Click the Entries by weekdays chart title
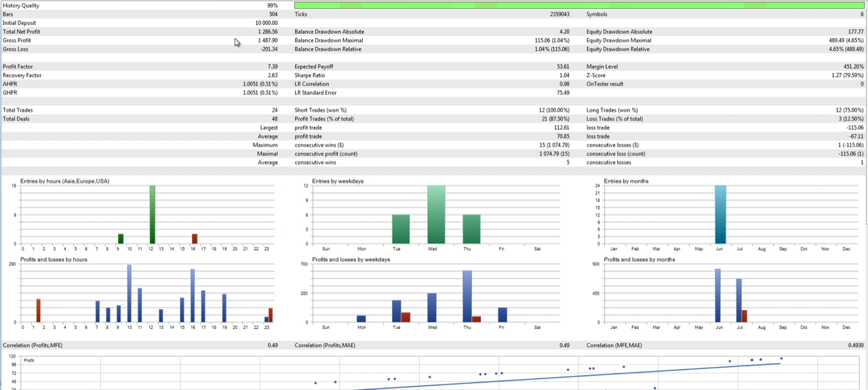The height and width of the screenshot is (390, 868). click(x=338, y=181)
